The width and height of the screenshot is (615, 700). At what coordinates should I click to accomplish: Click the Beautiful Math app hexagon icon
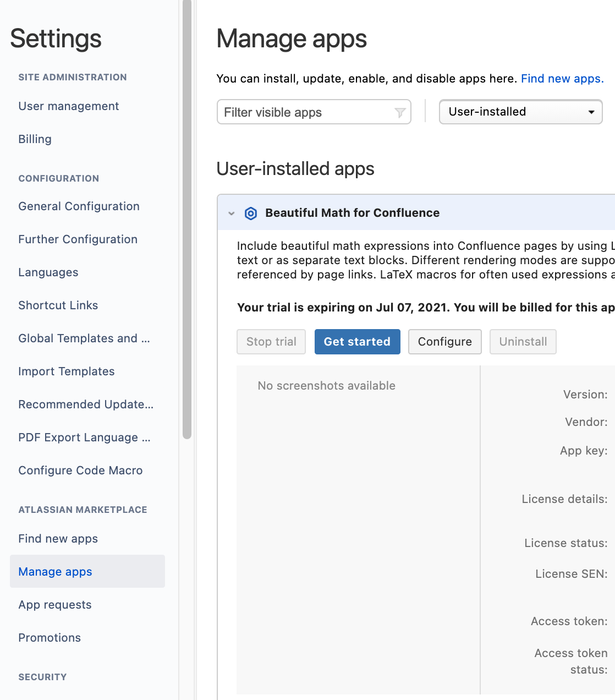(251, 213)
